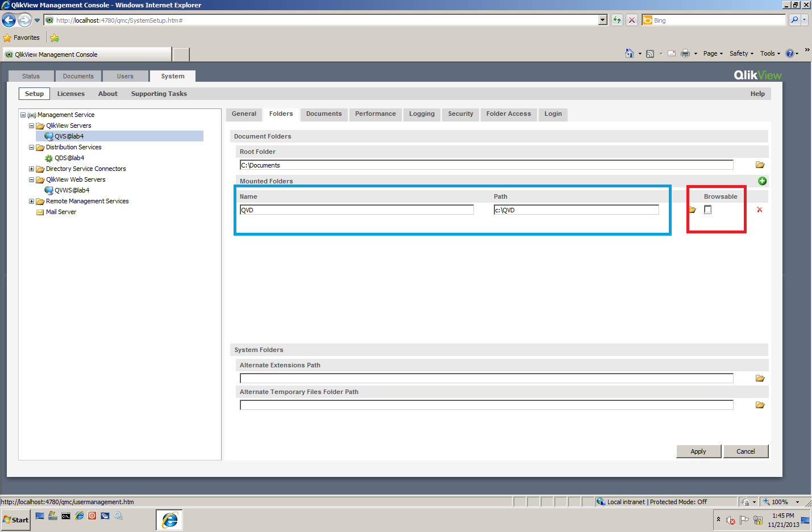Delete the QVD mounted folder row

click(760, 210)
